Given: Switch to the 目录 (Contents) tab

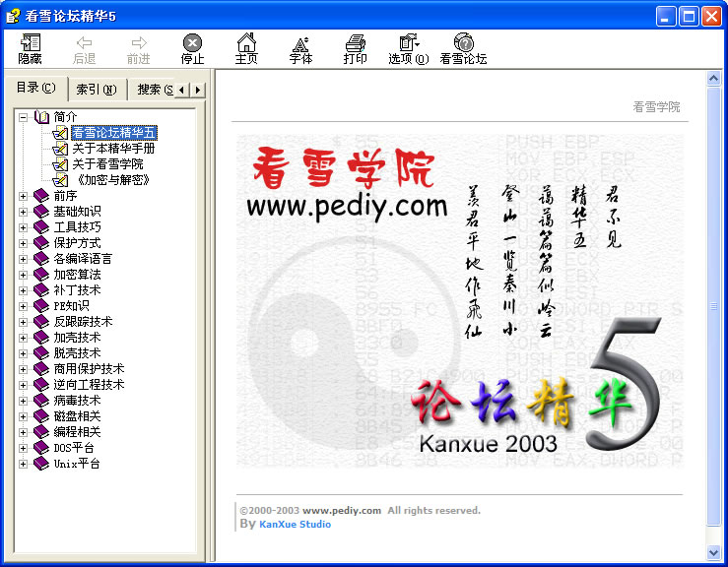Looking at the screenshot, I should click(x=36, y=88).
